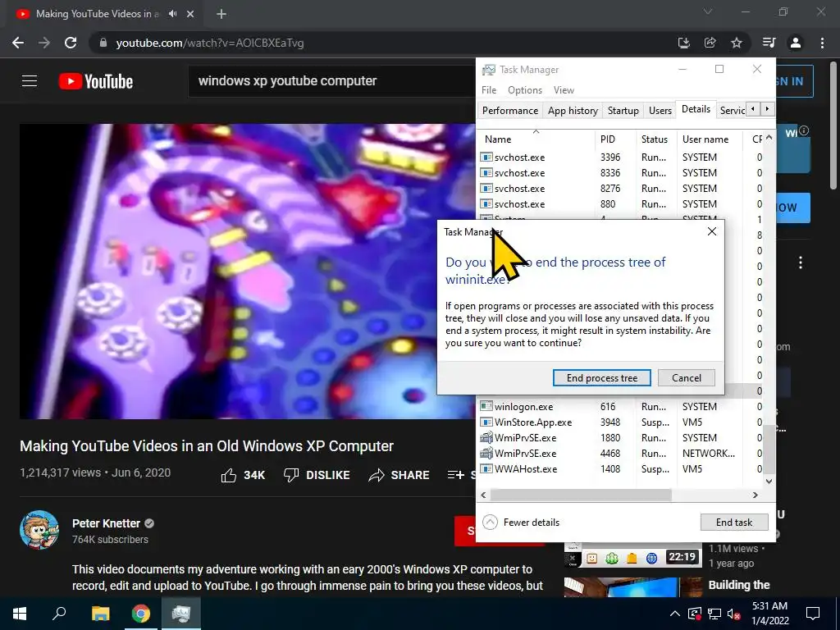
Task: Like the video (34K)
Action: pos(243,475)
